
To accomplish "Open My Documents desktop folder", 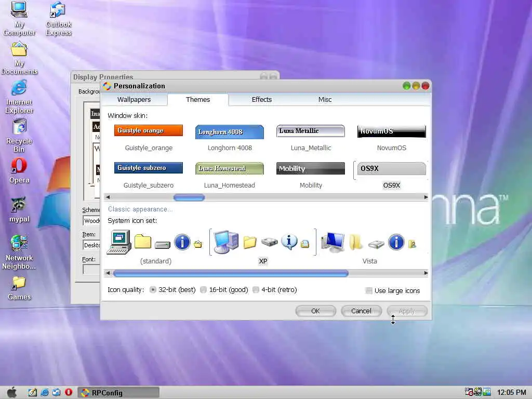I will click(19, 58).
